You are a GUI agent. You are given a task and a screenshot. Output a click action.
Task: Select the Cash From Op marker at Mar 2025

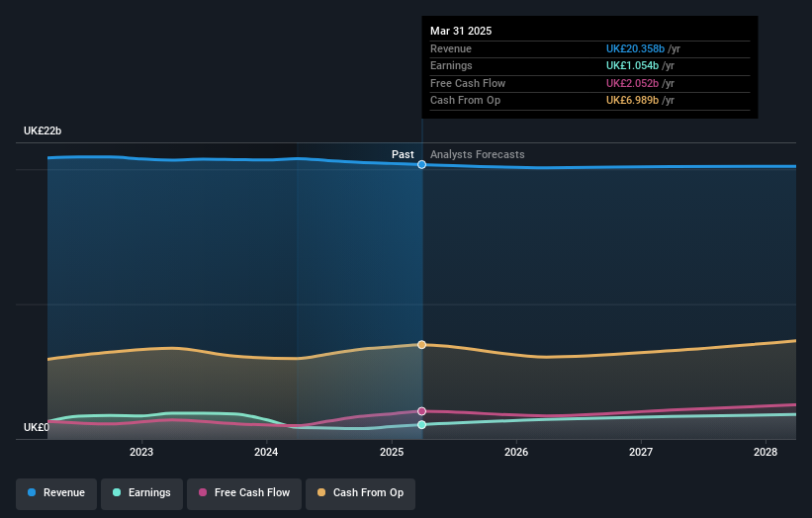click(422, 345)
